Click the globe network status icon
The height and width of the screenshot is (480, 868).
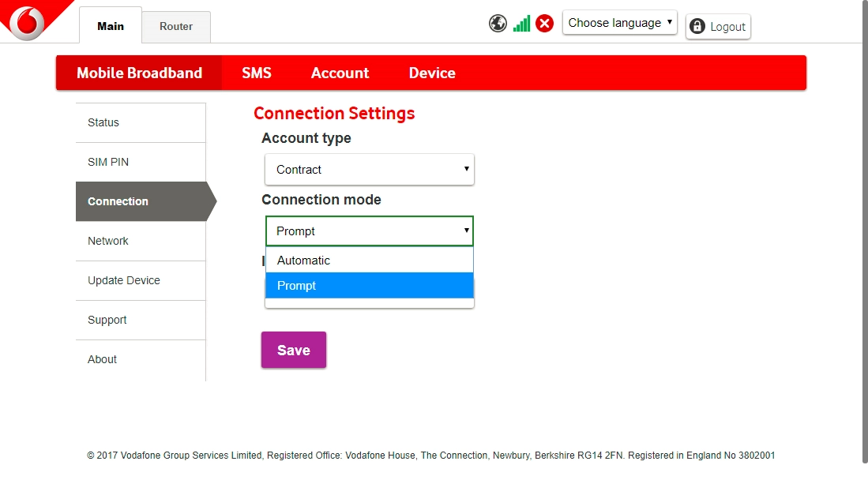pos(498,24)
